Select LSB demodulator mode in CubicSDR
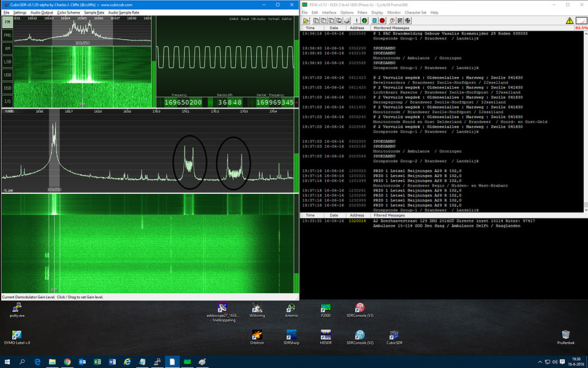The width and height of the screenshot is (588, 368). (x=7, y=61)
